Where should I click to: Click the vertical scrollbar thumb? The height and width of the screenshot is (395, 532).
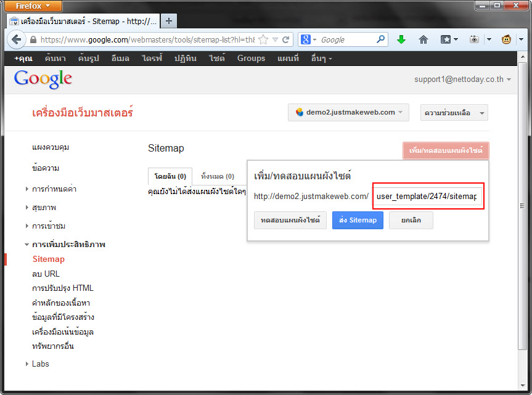pos(522,206)
